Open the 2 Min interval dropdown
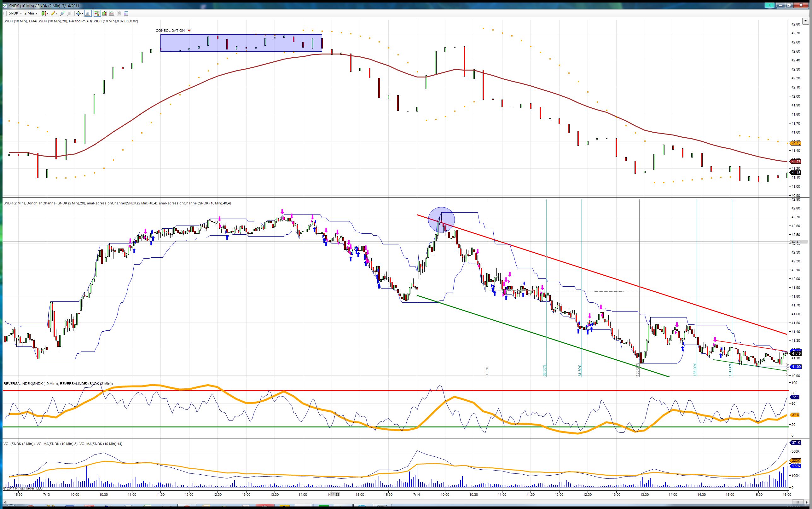The height and width of the screenshot is (509, 812). (31, 14)
